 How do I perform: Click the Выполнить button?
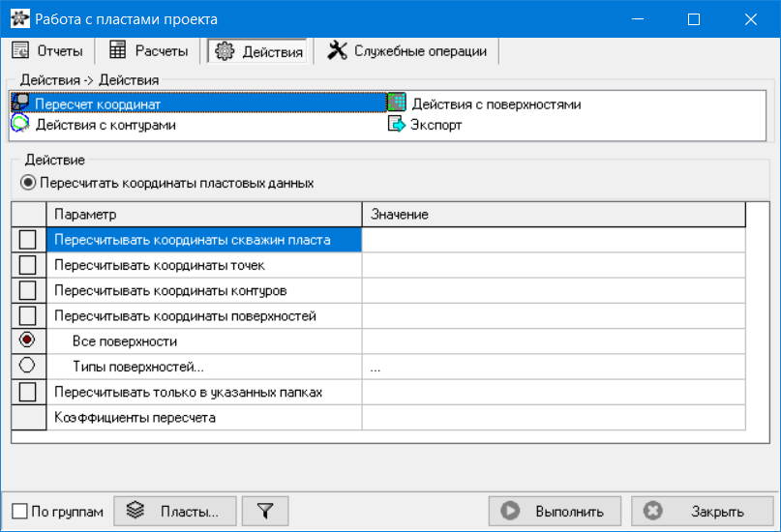pos(555,511)
